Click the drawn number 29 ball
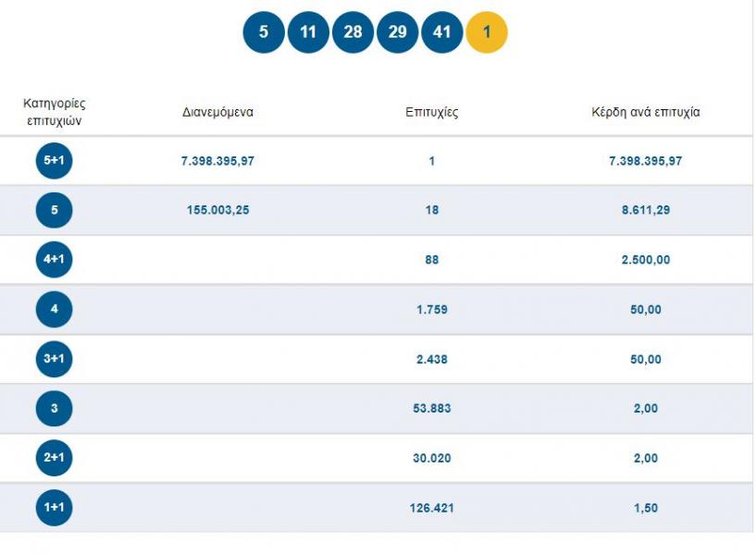This screenshot has height=555, width=756. point(397,32)
